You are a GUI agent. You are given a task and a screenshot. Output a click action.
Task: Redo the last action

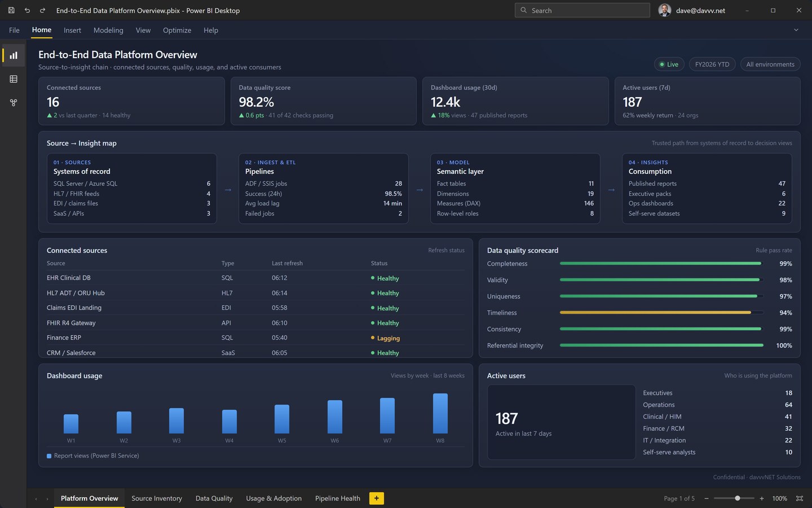(x=42, y=10)
